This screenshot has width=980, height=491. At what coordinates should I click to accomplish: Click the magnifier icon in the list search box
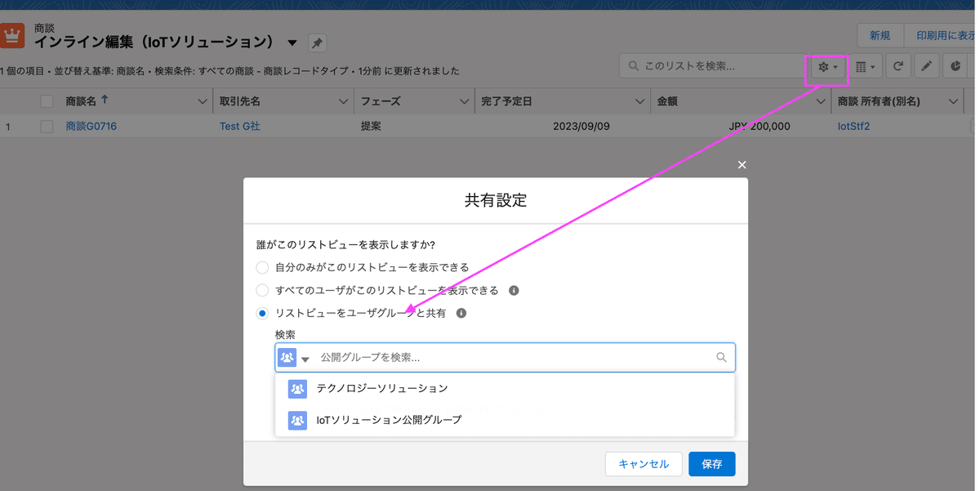coord(633,67)
